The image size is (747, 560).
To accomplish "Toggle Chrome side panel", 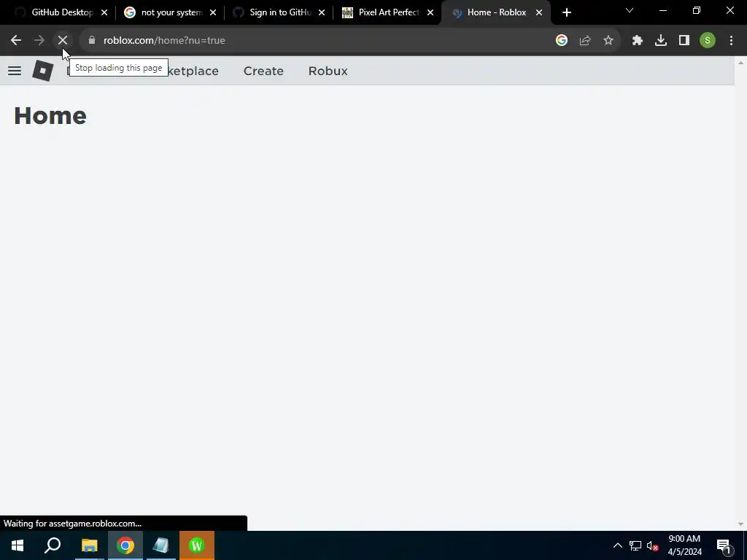I will pos(684,41).
